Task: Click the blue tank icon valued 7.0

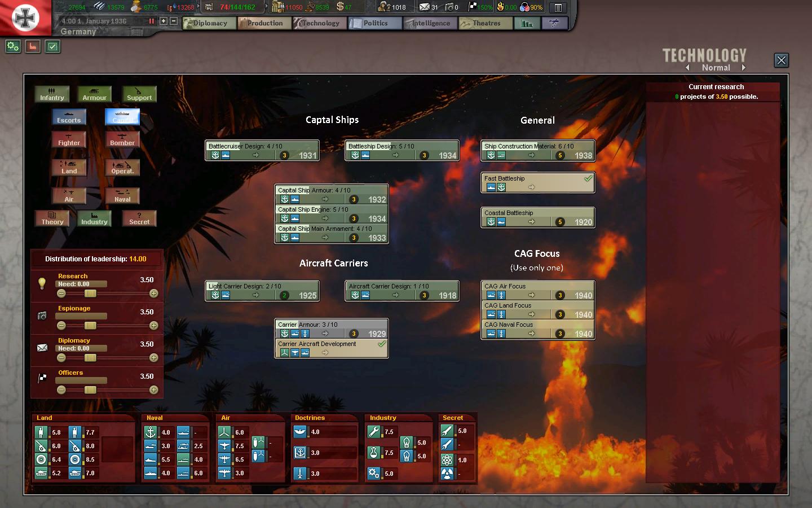Action: pos(75,473)
